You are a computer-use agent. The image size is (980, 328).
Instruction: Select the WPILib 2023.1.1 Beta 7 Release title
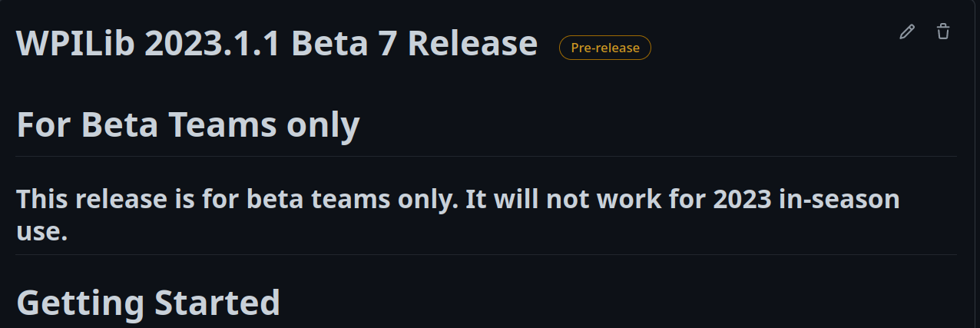(276, 44)
